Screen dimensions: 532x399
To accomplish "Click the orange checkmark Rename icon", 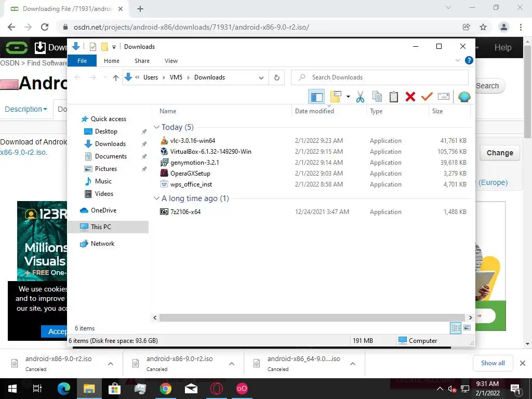I will tap(427, 97).
